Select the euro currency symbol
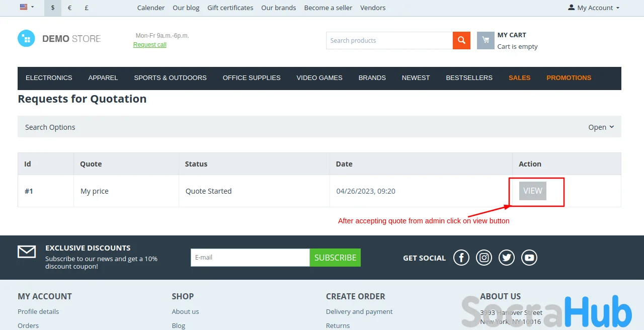 coord(69,8)
